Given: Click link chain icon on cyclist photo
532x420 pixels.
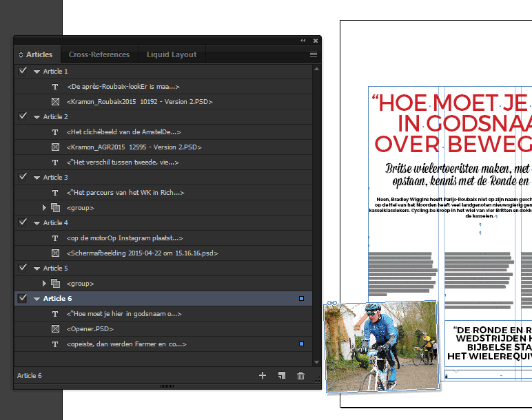Looking at the screenshot, I should coord(332,303).
